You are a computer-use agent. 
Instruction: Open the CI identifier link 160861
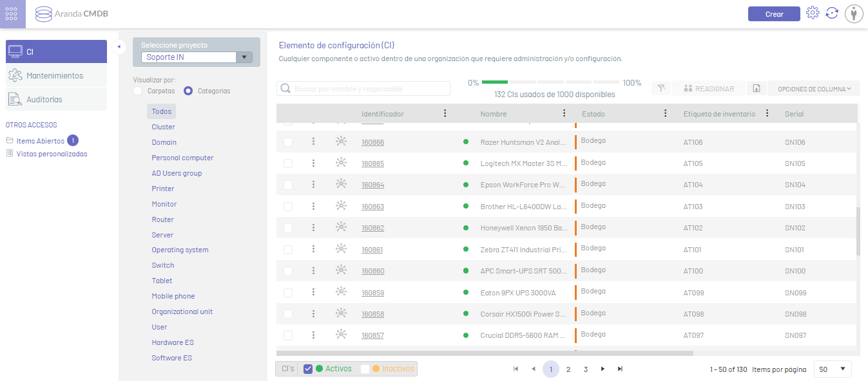[372, 250]
